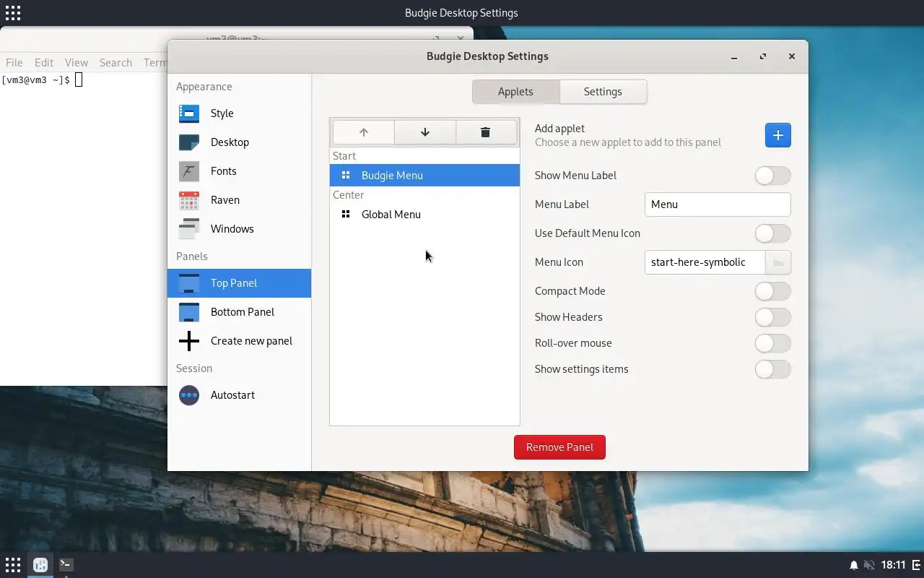Click Create new panel plus item
The width and height of the screenshot is (924, 578).
click(x=239, y=341)
